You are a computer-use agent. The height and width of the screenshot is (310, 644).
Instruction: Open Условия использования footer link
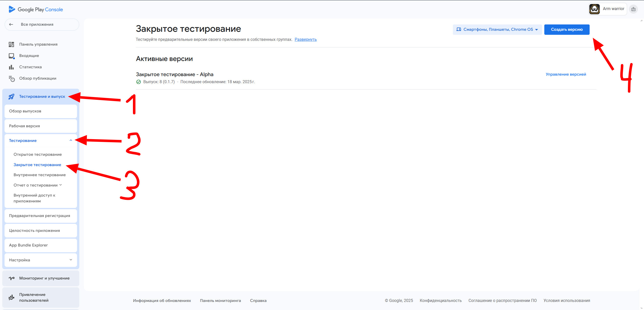[x=567, y=300]
